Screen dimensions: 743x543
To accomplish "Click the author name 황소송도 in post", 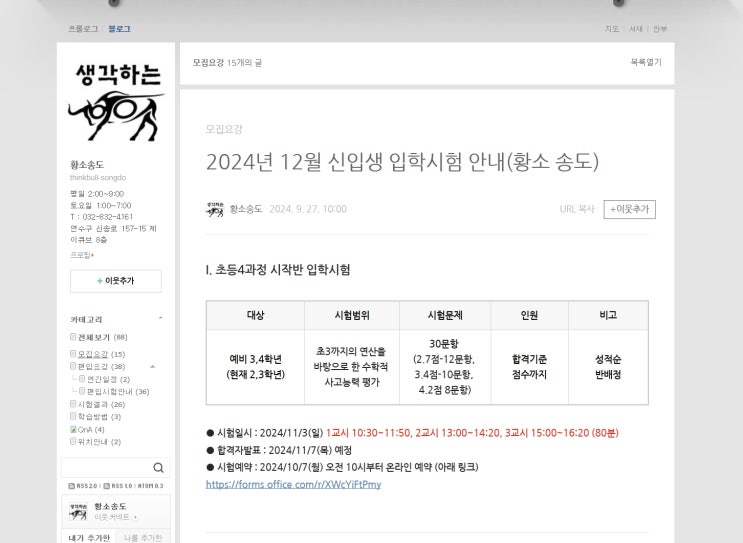I will tap(246, 209).
